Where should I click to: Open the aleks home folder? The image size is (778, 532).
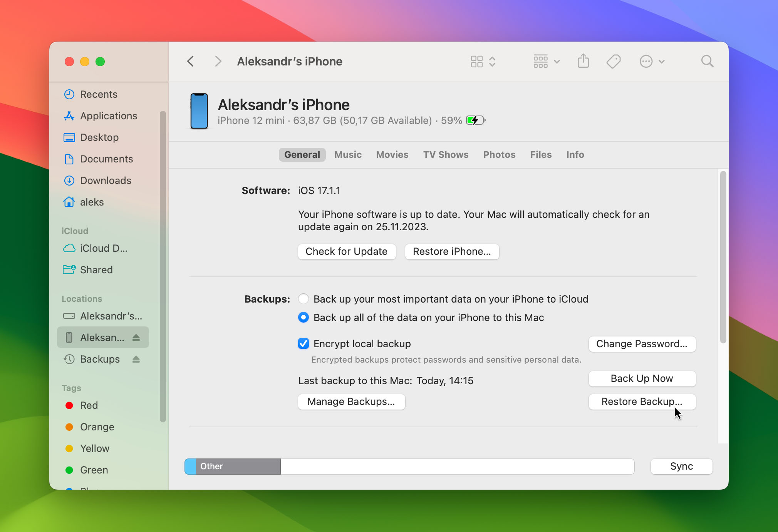tap(103, 202)
